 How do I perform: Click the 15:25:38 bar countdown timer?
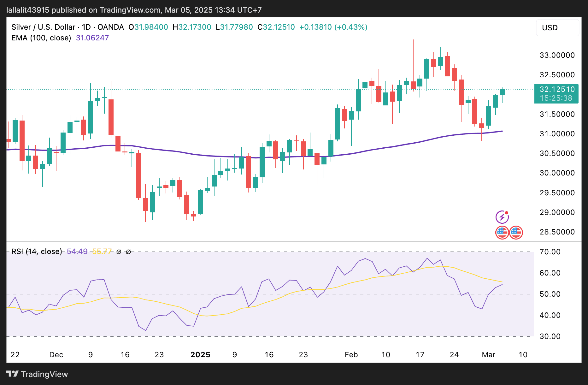pos(556,98)
